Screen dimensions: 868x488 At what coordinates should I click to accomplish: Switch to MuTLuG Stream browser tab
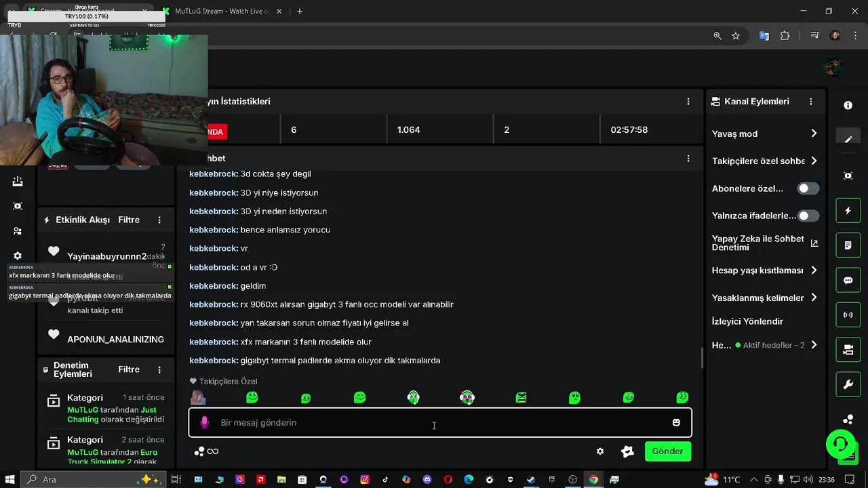click(x=222, y=11)
